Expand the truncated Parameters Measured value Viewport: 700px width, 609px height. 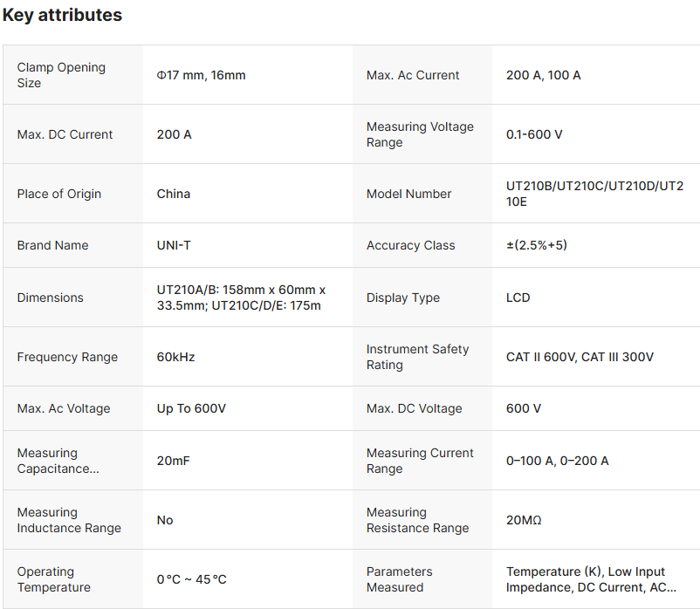(591, 579)
